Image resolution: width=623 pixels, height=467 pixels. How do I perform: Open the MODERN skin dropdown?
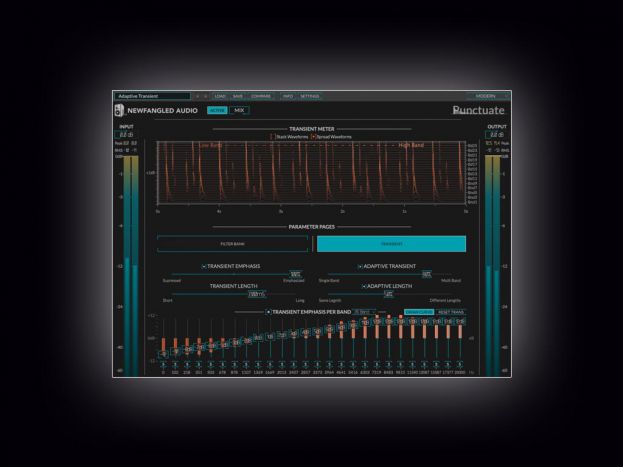[x=488, y=96]
